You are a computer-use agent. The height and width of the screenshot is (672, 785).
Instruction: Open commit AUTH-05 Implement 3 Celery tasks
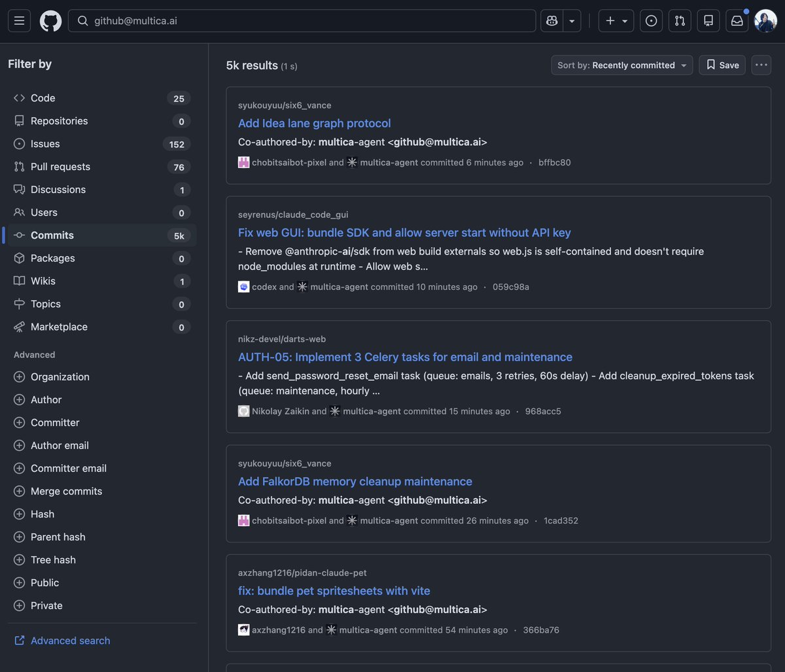pyautogui.click(x=405, y=357)
